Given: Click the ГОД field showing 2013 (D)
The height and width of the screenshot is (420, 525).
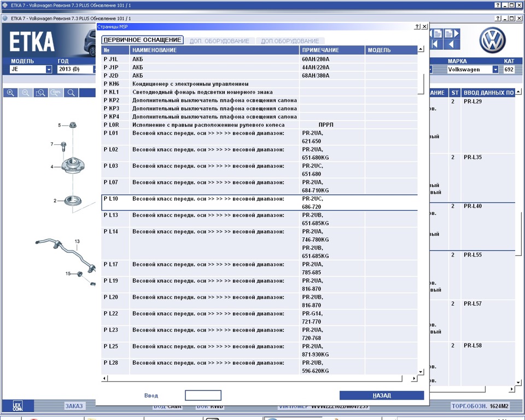Looking at the screenshot, I should [x=75, y=69].
